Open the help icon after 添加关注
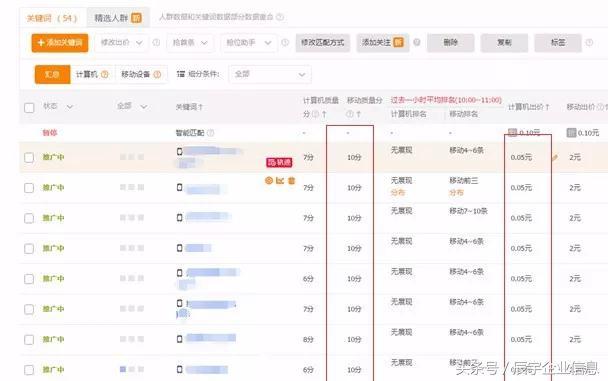This screenshot has height=381, width=608. point(417,43)
